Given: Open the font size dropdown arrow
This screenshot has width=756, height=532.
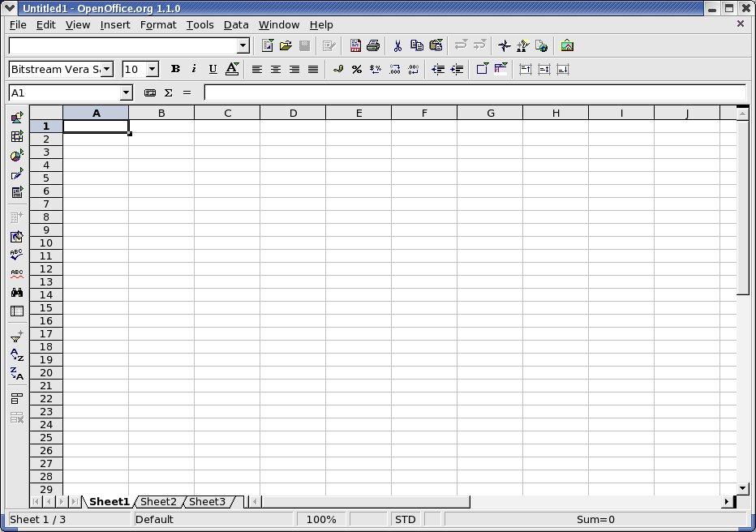Looking at the screenshot, I should point(152,69).
